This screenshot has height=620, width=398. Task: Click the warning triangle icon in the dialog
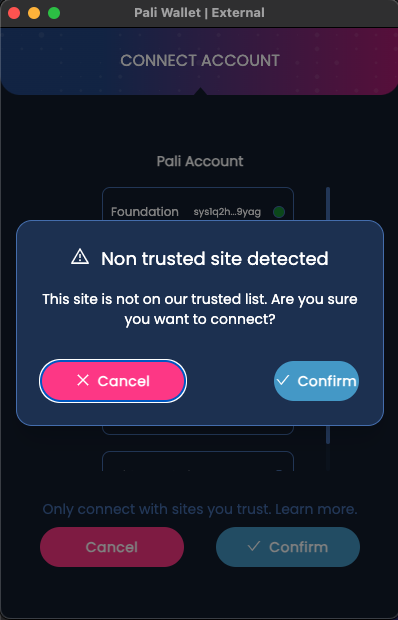pyautogui.click(x=80, y=257)
